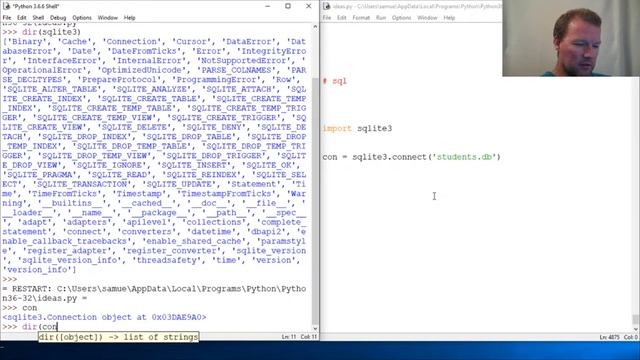
Task: Click 'con' command line above Connection output
Action: (x=19, y=308)
